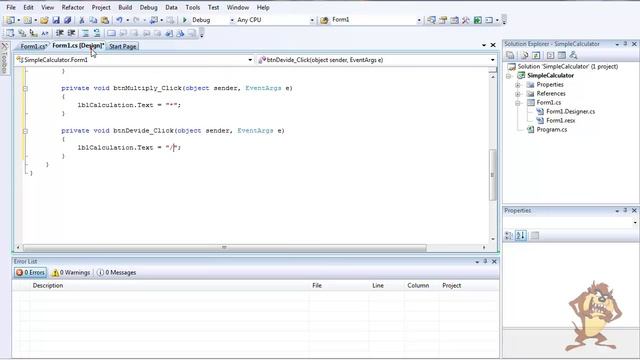Collapse btnDevide_Click method outline
640x360 pixels.
click(x=25, y=131)
